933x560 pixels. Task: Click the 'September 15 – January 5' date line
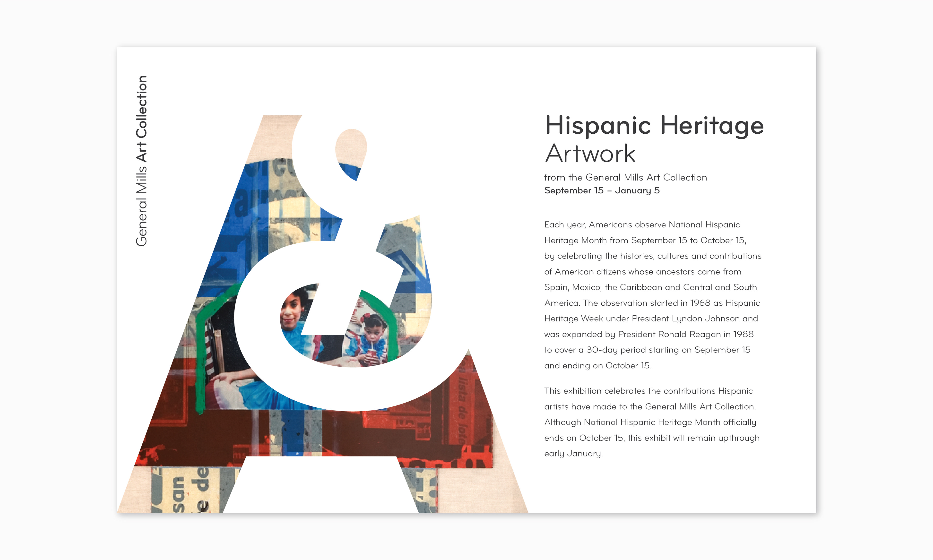[602, 190]
